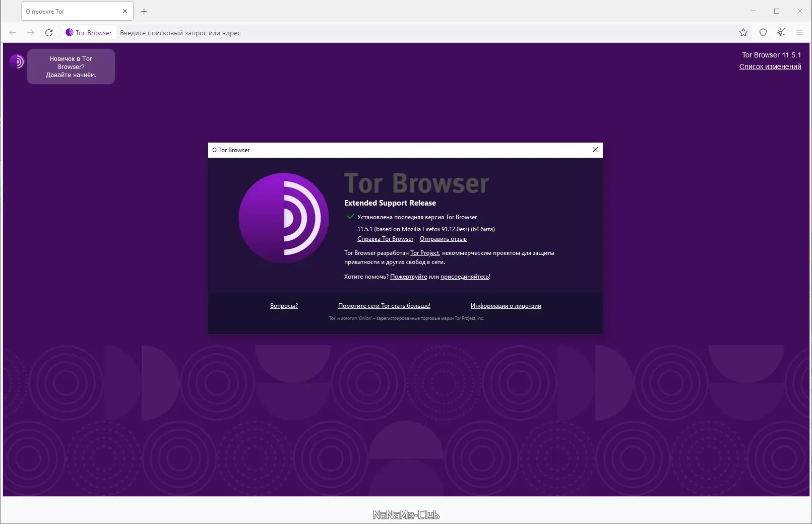Close the 'О проекте Tor' tab

click(125, 11)
